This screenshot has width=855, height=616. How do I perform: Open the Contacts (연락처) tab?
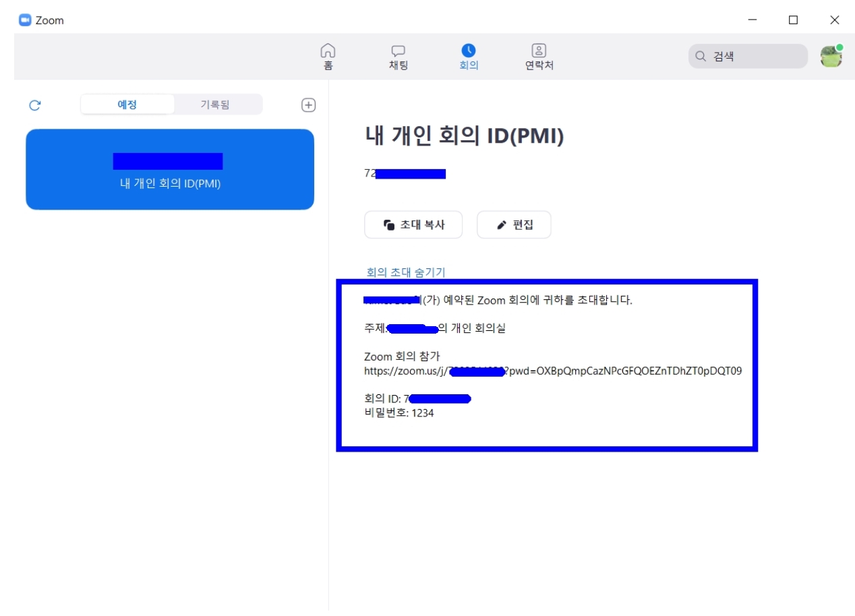point(539,57)
